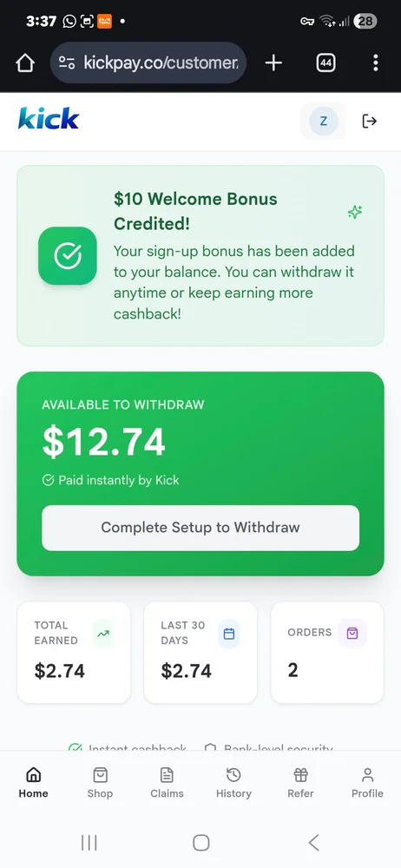Open the Profile tab

367,783
